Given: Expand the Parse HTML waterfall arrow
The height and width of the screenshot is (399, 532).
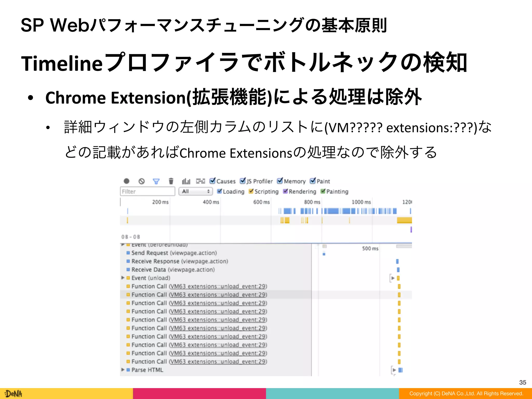Looking at the screenshot, I should (x=394, y=370).
